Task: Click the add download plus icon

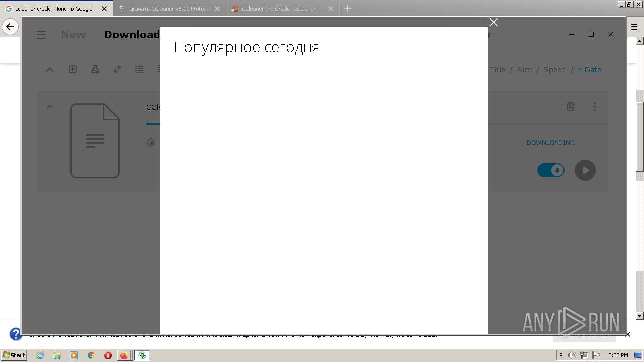Action: (x=73, y=69)
